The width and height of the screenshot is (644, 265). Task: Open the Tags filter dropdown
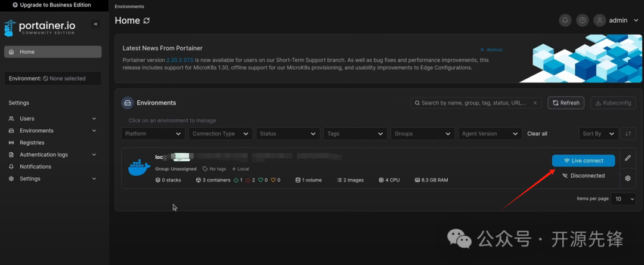[x=355, y=134]
